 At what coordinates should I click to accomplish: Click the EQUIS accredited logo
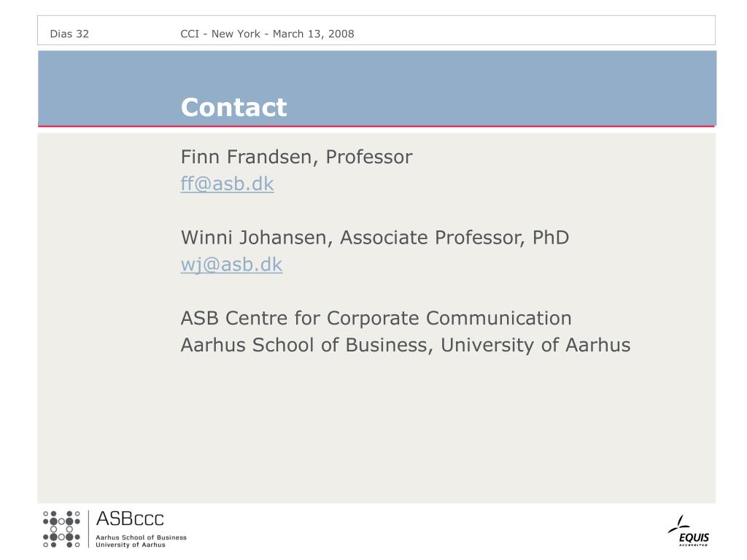[x=689, y=531]
